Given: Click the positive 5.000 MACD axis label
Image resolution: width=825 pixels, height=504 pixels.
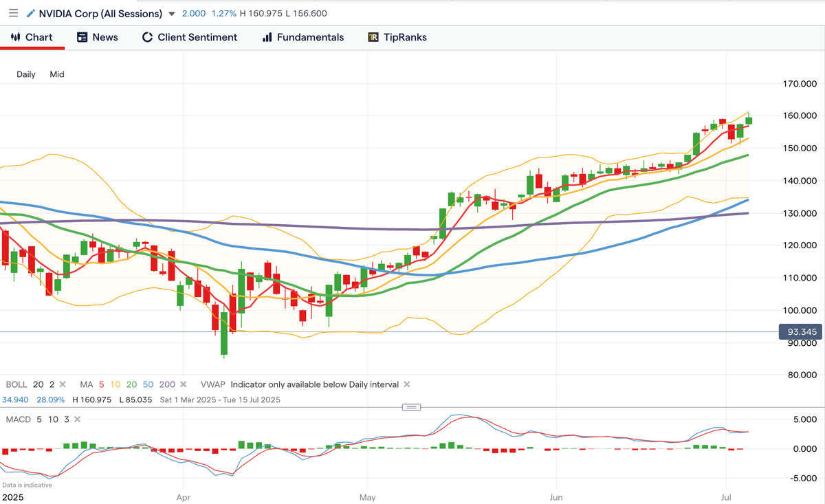Looking at the screenshot, I should coord(804,419).
